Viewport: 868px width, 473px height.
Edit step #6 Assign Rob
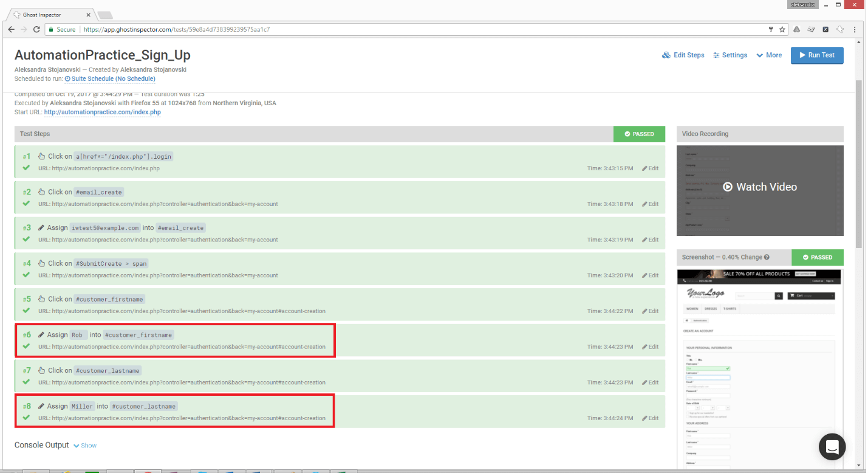650,347
